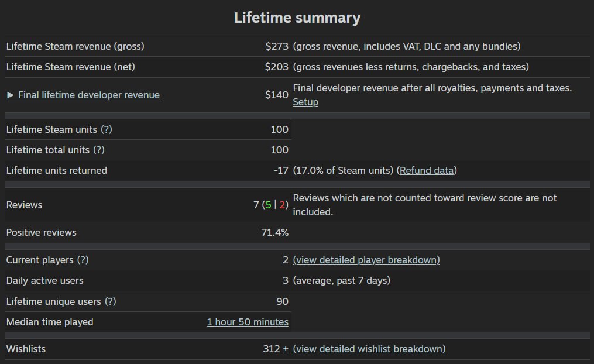This screenshot has width=594, height=364.
Task: Click help (?) beside Current players
Action: click(x=83, y=260)
